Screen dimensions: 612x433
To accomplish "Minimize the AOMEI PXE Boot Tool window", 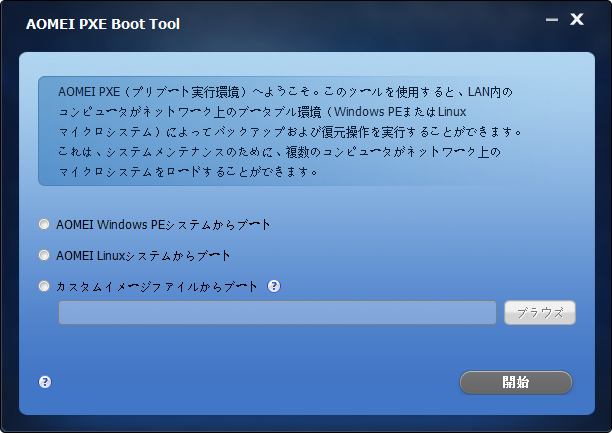I will point(552,20).
